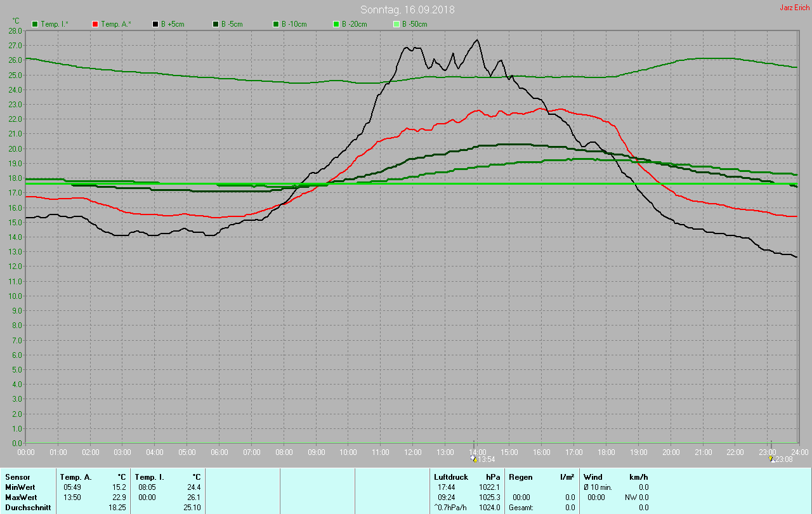Click the chart title 'Sonntag, 16.09.2018'
This screenshot has width=812, height=514.
tap(407, 10)
